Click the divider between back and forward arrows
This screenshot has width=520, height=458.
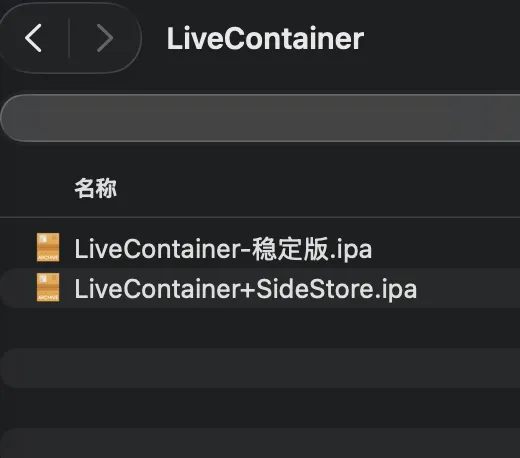pos(69,38)
